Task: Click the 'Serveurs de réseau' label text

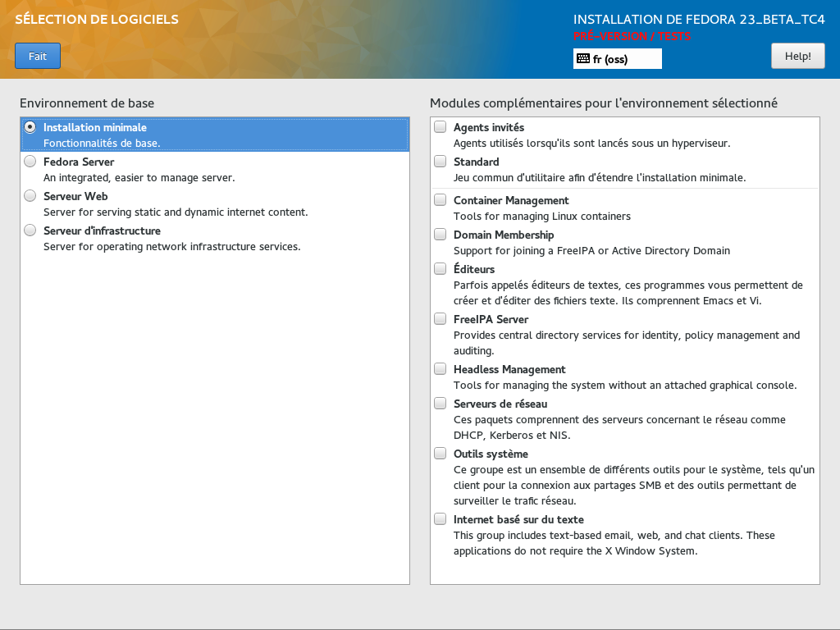Action: click(x=500, y=404)
